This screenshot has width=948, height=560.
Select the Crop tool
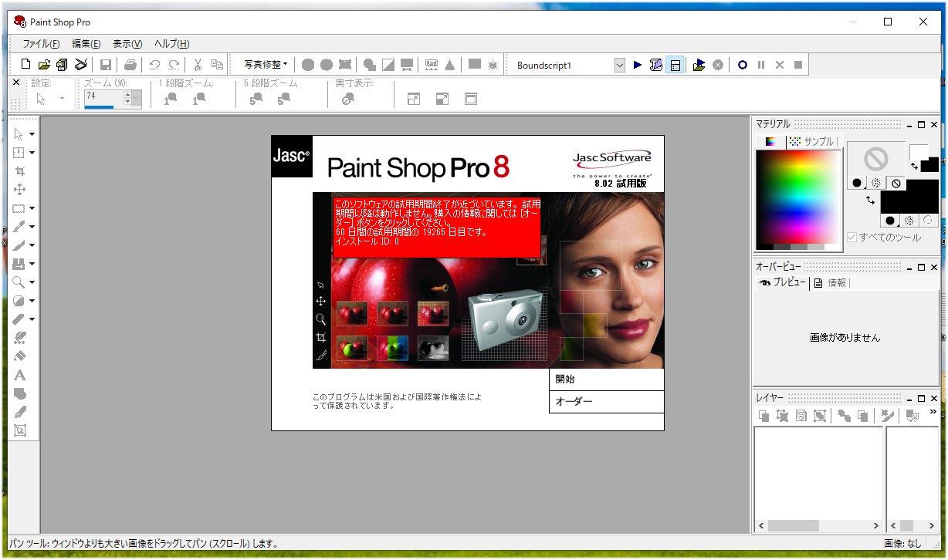coord(20,170)
